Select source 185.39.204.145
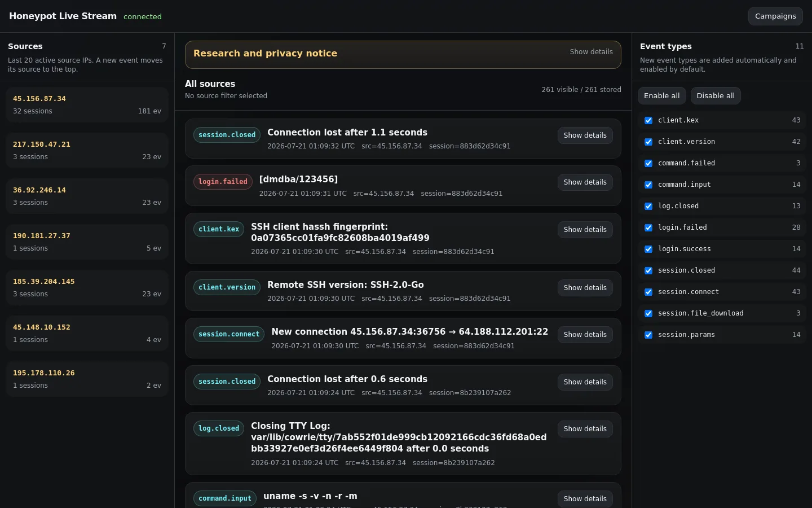Viewport: 812px width, 508px height. [87, 287]
